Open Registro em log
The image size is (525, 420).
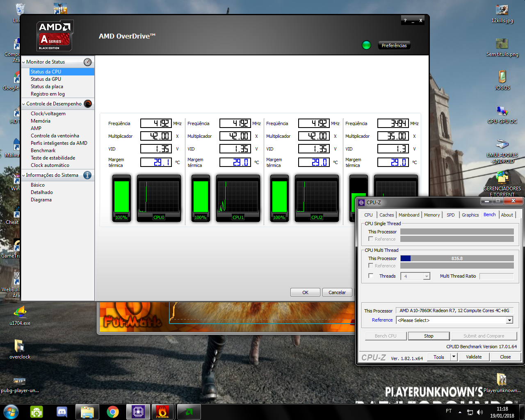48,94
